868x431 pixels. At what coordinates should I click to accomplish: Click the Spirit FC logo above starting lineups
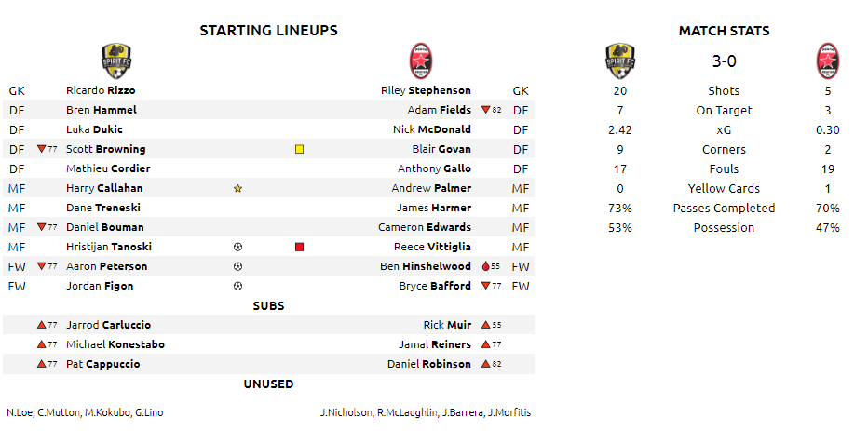(116, 61)
